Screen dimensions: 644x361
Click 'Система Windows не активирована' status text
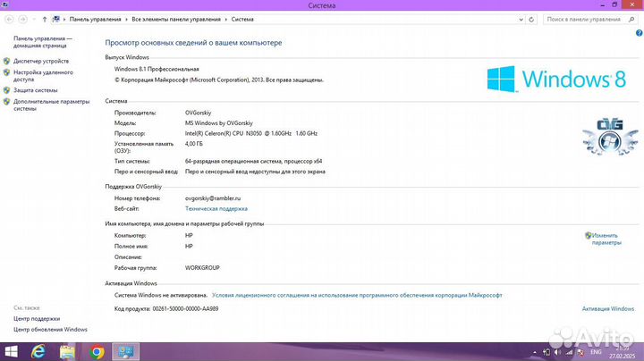point(161,296)
